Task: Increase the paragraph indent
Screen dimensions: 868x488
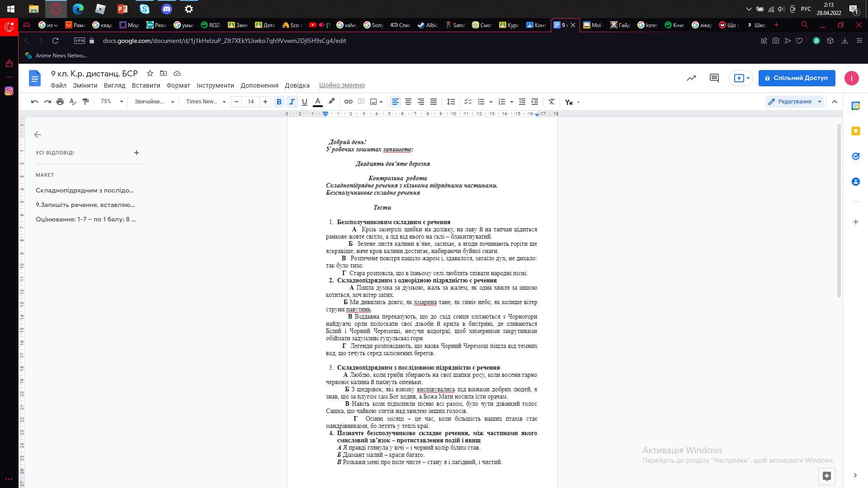Action: point(535,102)
